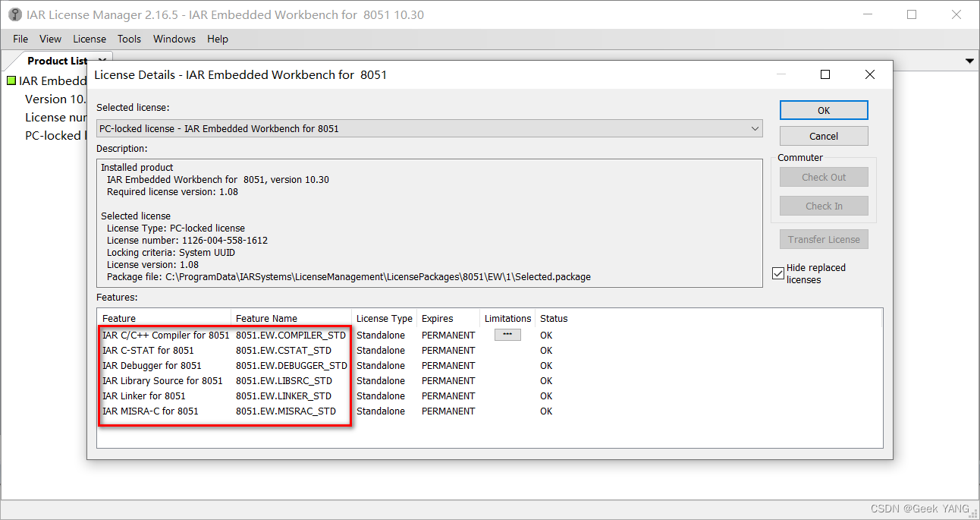Click the Package file path line
This screenshot has width=980, height=520.
tap(349, 276)
